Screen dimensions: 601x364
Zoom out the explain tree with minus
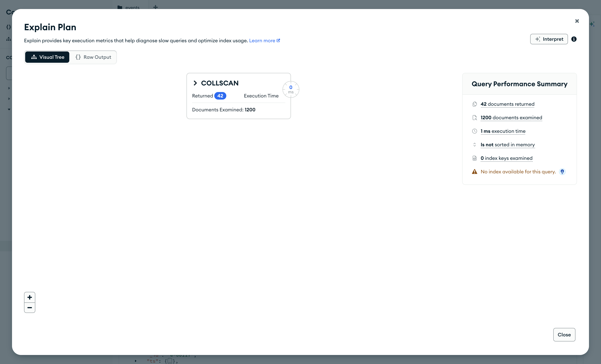[x=29, y=308]
